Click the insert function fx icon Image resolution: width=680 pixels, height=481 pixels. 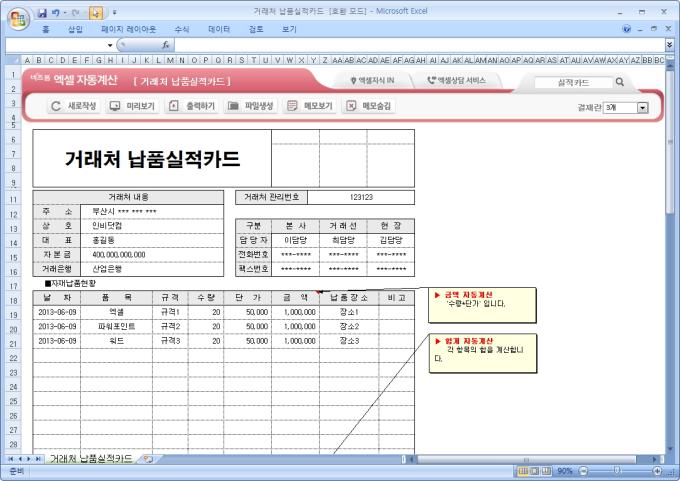tap(165, 45)
